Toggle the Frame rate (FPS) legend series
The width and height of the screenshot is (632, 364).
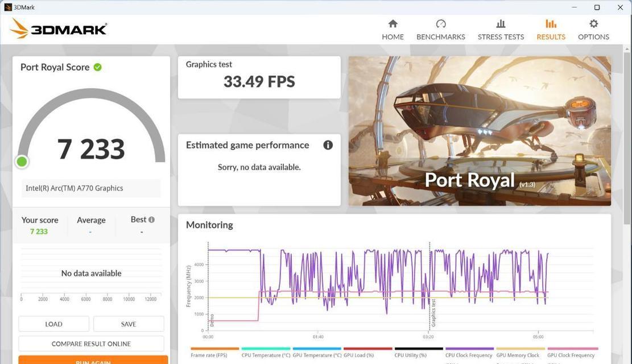tap(214, 353)
